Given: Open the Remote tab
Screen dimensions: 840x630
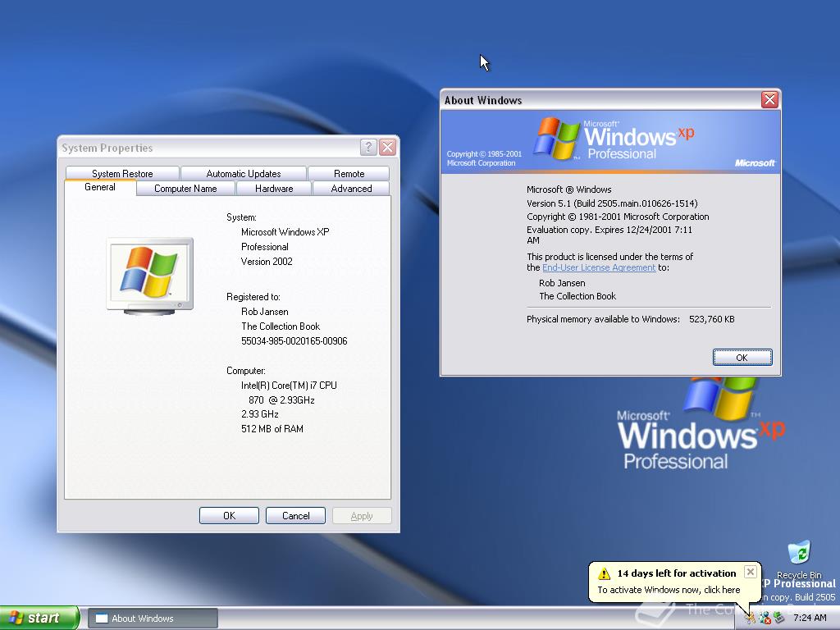Looking at the screenshot, I should click(x=349, y=174).
